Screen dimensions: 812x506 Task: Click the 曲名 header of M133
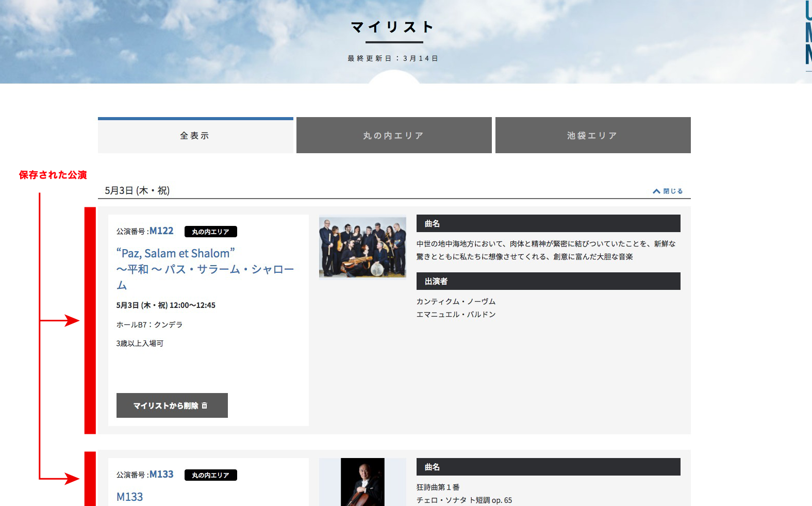549,467
